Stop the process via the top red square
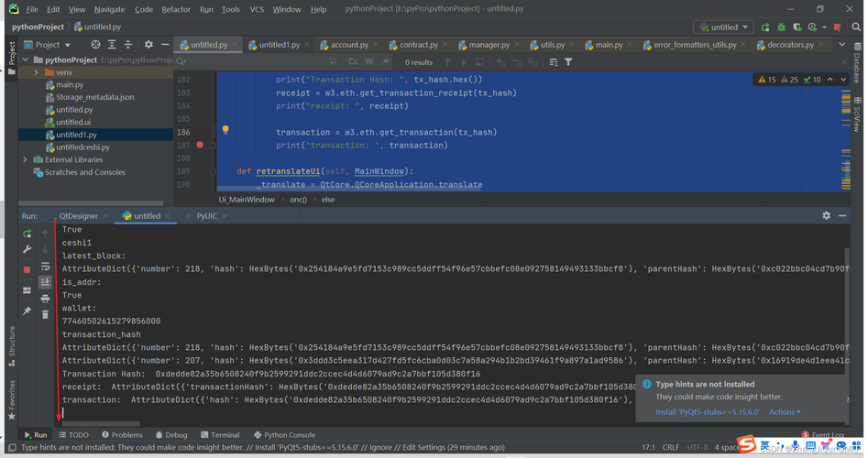The height and width of the screenshot is (458, 868). coord(837,27)
